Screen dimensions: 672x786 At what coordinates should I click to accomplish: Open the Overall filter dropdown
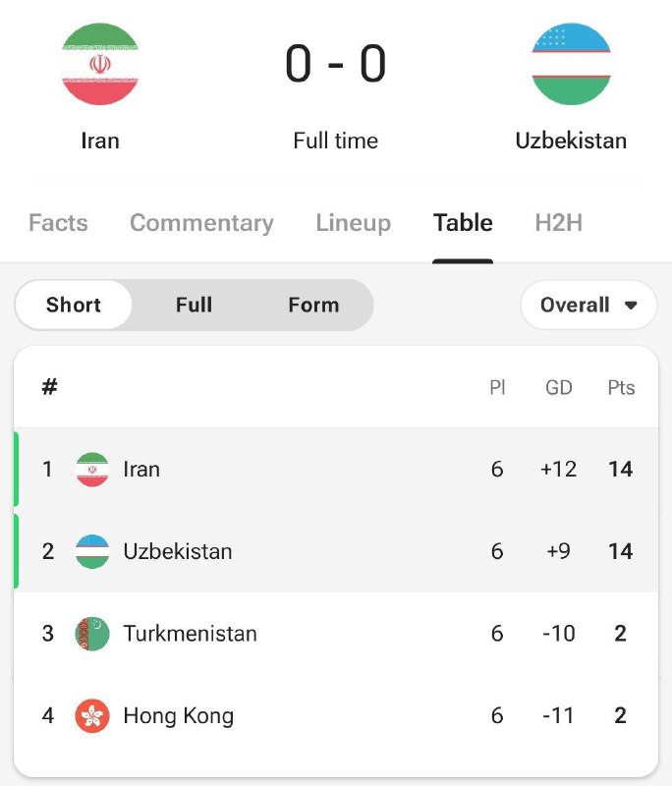588,305
